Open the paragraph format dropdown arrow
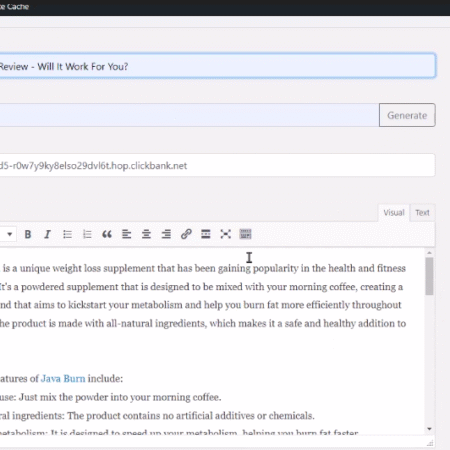Screen dimensions: 450x450 [x=10, y=234]
